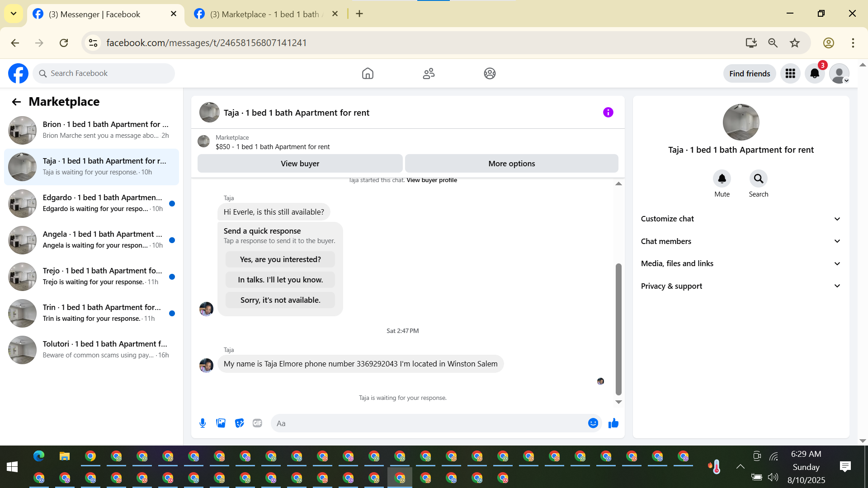Click the voice clip microphone icon
Image resolution: width=868 pixels, height=488 pixels.
coord(203,423)
